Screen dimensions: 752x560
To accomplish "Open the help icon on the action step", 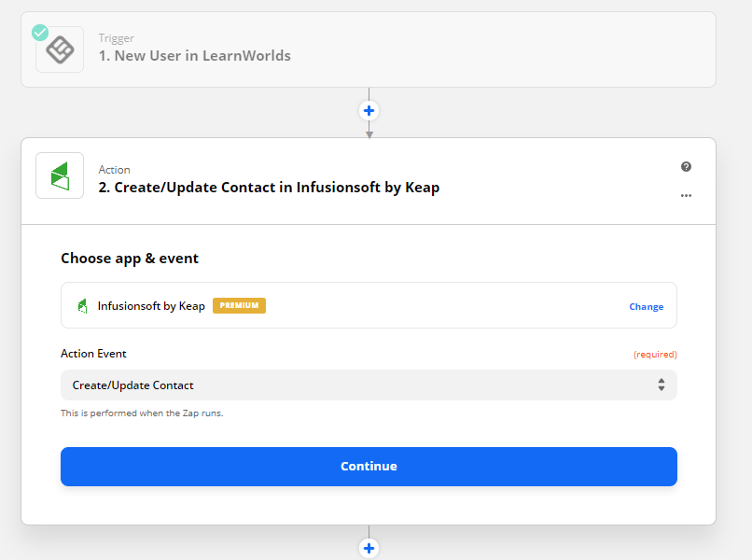I will (x=686, y=166).
